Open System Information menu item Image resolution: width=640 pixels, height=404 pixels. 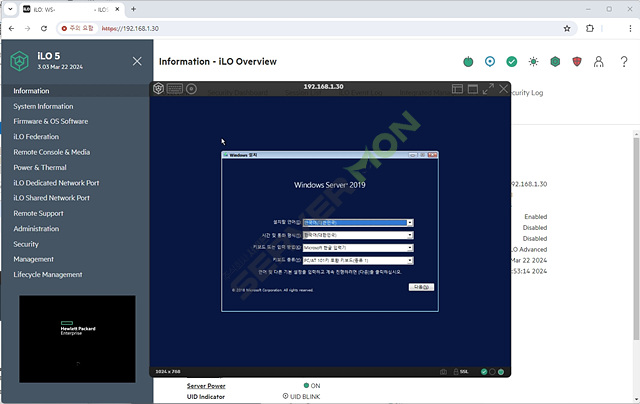pyautogui.click(x=43, y=106)
